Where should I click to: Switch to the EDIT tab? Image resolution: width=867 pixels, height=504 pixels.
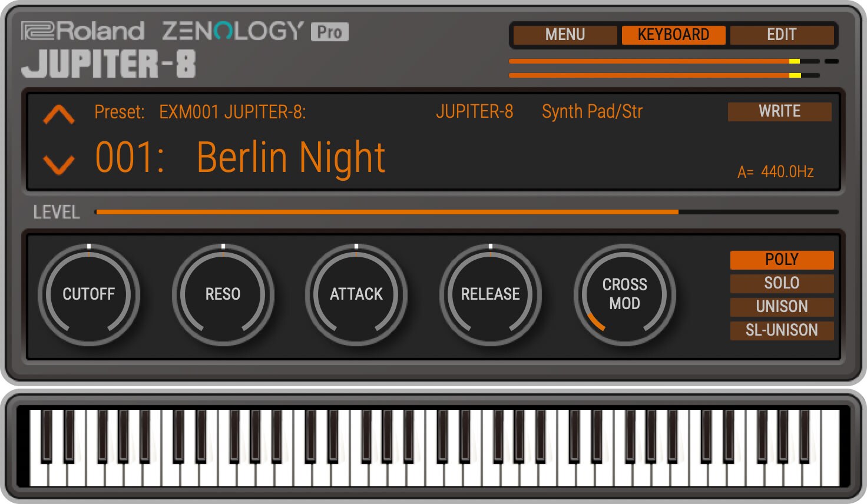pyautogui.click(x=782, y=35)
